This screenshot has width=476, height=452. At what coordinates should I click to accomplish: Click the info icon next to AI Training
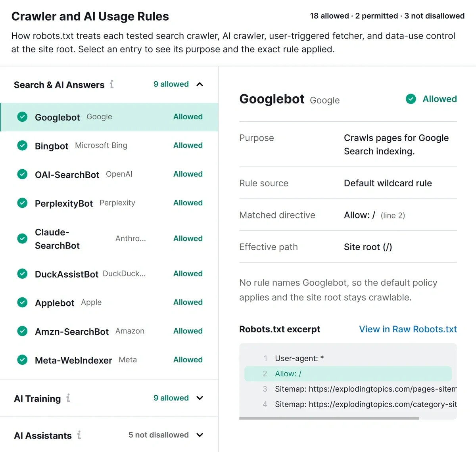68,398
